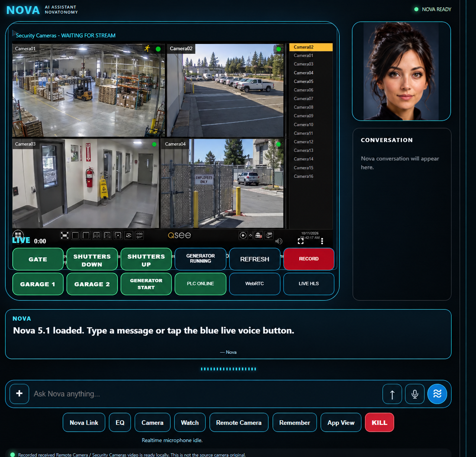Select the Camera04 gate video feed

222,184
